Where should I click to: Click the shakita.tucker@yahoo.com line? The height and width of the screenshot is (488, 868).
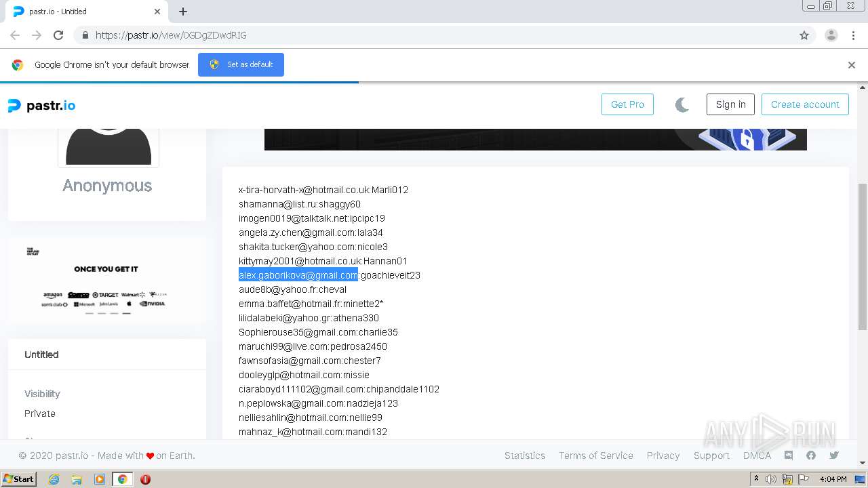(313, 247)
